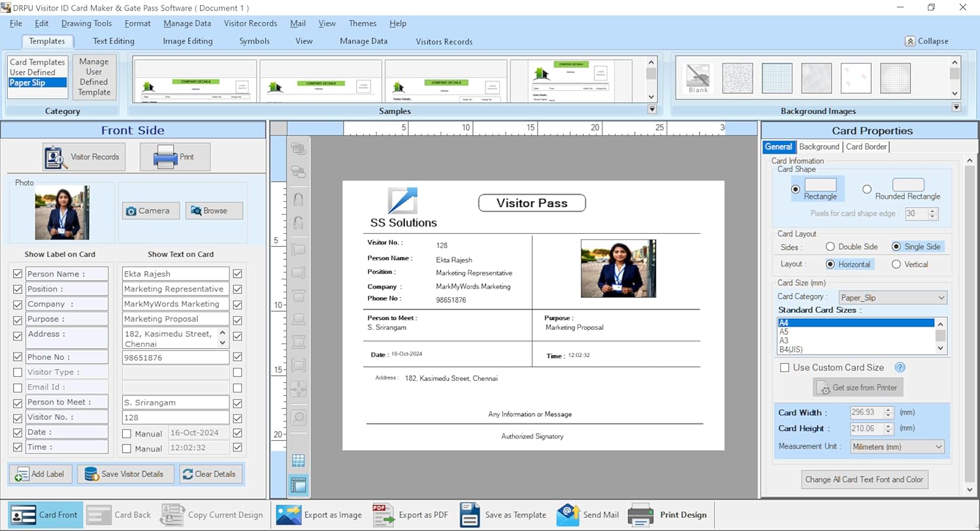Image resolution: width=980 pixels, height=531 pixels.
Task: Click the Print Design icon
Action: [x=640, y=515]
